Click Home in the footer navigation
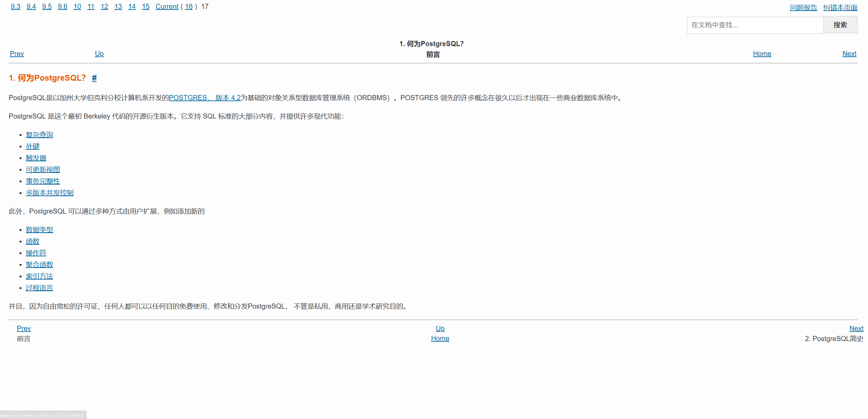This screenshot has width=868, height=419. 440,338
